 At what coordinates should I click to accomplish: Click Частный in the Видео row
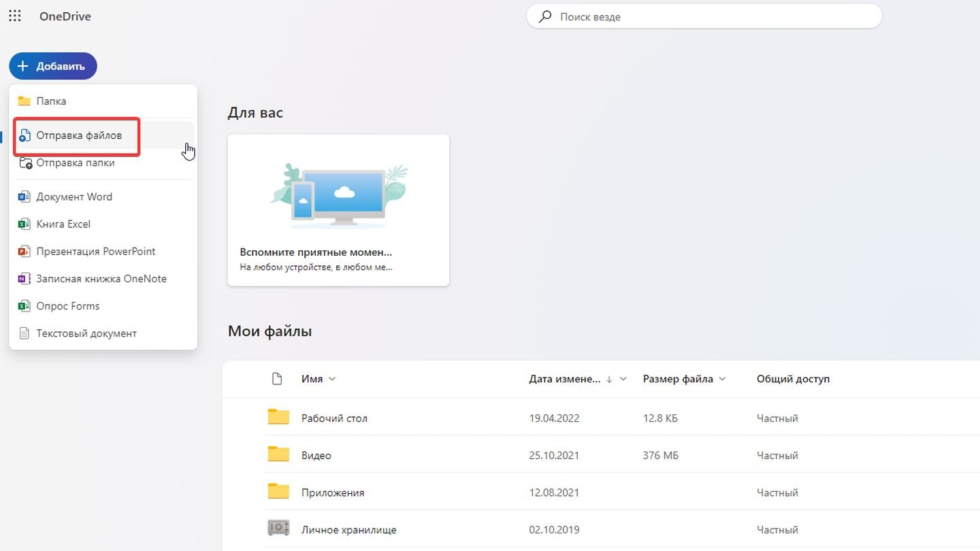pyautogui.click(x=777, y=455)
